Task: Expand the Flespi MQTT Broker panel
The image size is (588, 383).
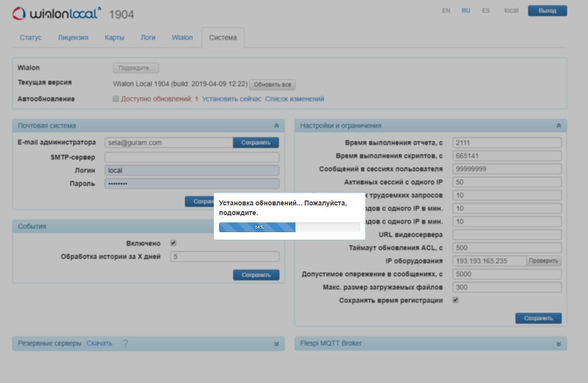Action: click(x=558, y=343)
